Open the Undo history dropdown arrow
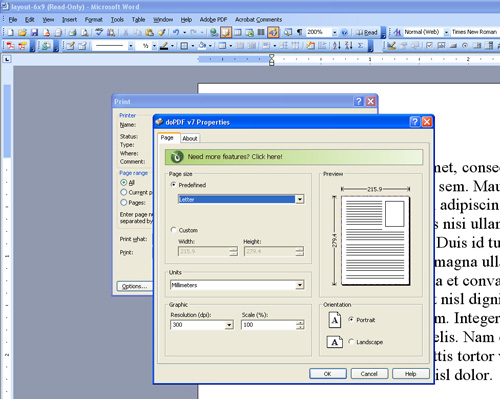Screen dimensions: 500x399 pyautogui.click(x=184, y=32)
